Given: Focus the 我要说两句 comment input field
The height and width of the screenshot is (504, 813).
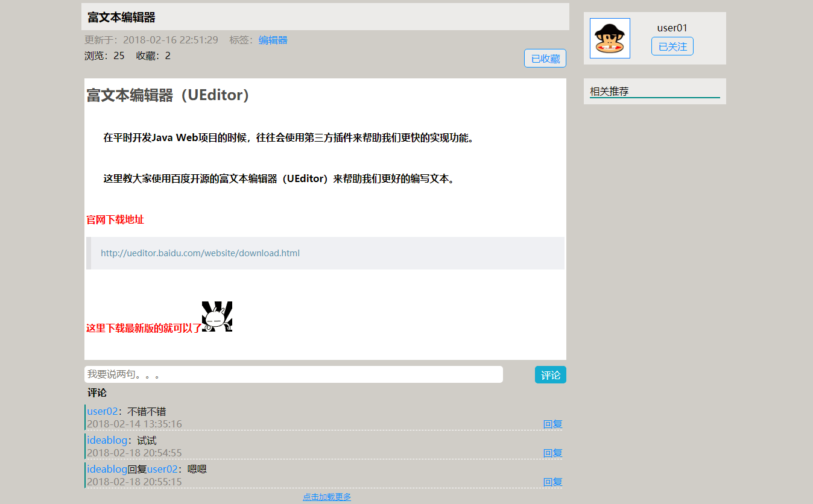Looking at the screenshot, I should (294, 374).
